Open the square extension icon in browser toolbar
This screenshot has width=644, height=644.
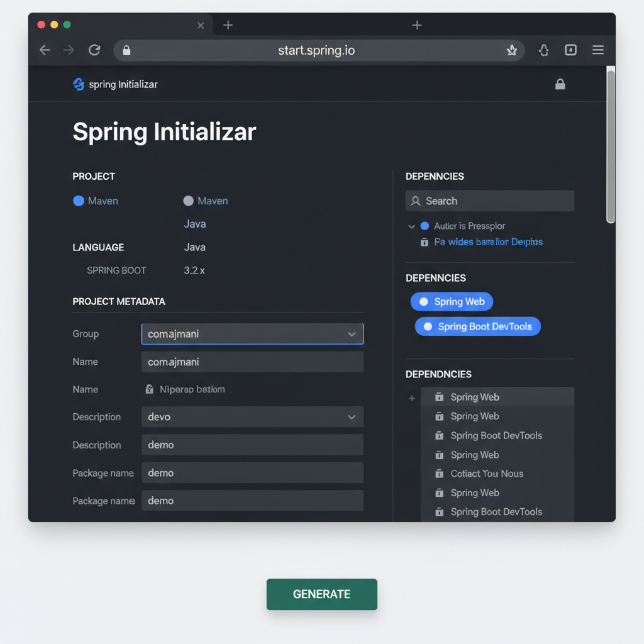pyautogui.click(x=570, y=50)
